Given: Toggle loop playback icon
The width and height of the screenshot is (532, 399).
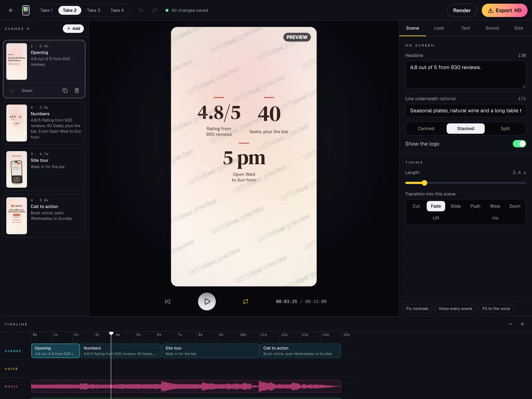Looking at the screenshot, I should pos(246,301).
